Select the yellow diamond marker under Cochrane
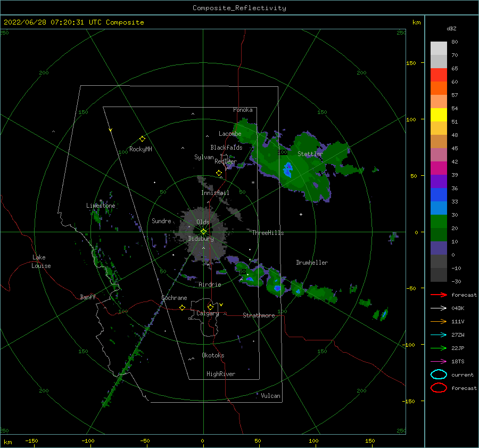479x448 pixels. pos(182,308)
